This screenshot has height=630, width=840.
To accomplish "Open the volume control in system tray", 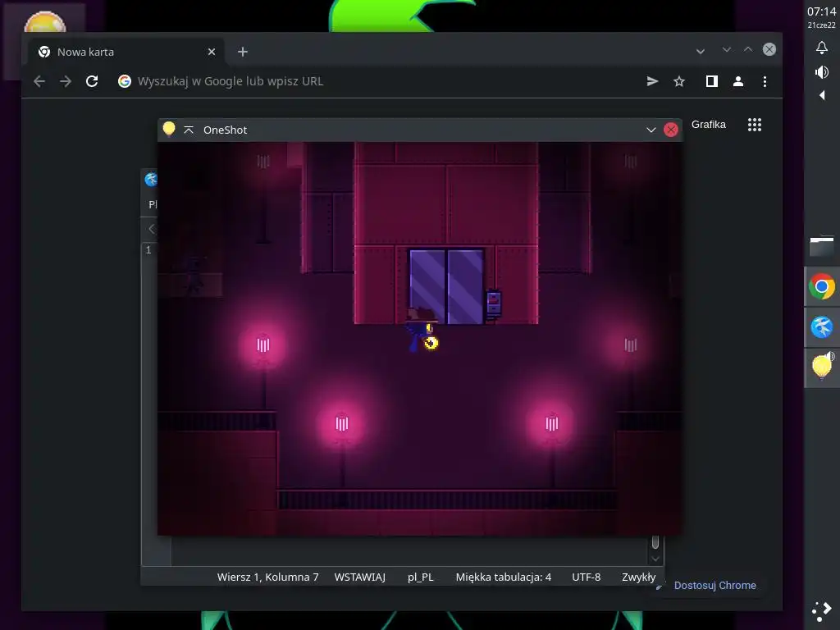I will tap(822, 72).
